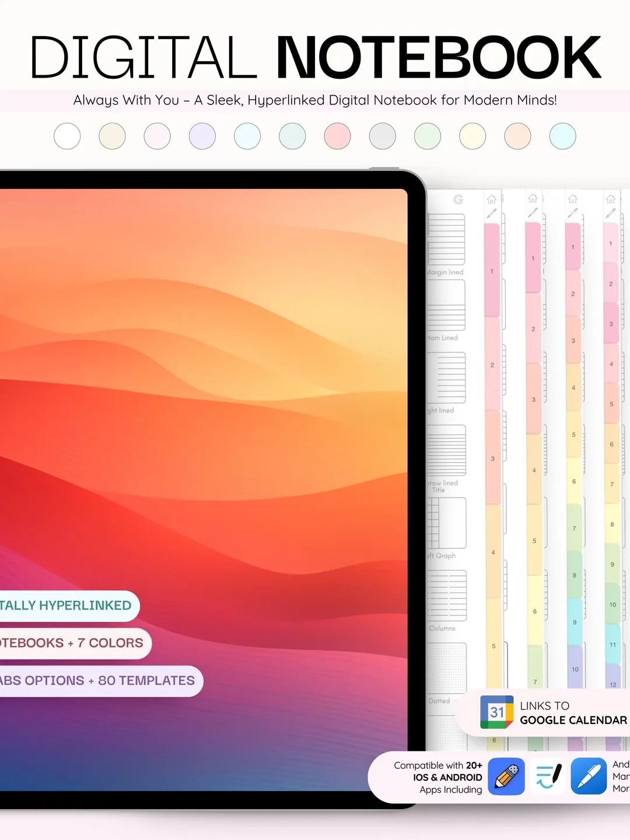630x840 pixels.
Task: Select the Dotted template thumbnail
Action: 446,668
